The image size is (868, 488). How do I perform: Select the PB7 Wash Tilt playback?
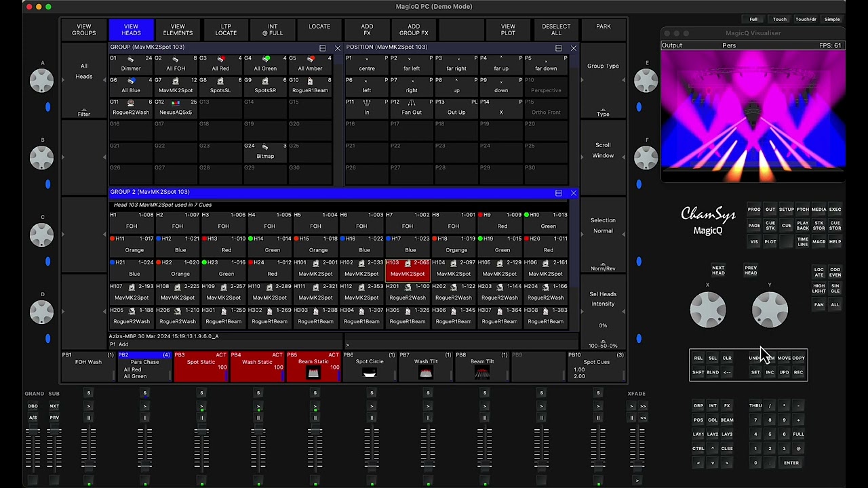tap(427, 367)
